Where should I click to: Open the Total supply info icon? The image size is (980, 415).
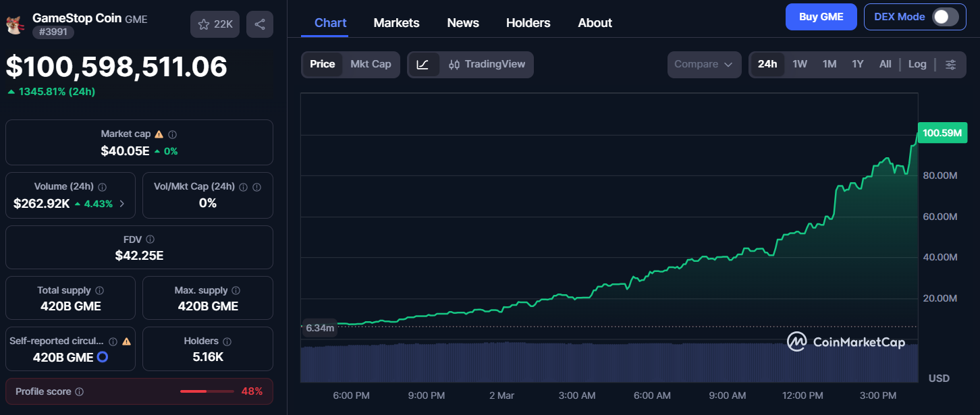pyautogui.click(x=99, y=291)
